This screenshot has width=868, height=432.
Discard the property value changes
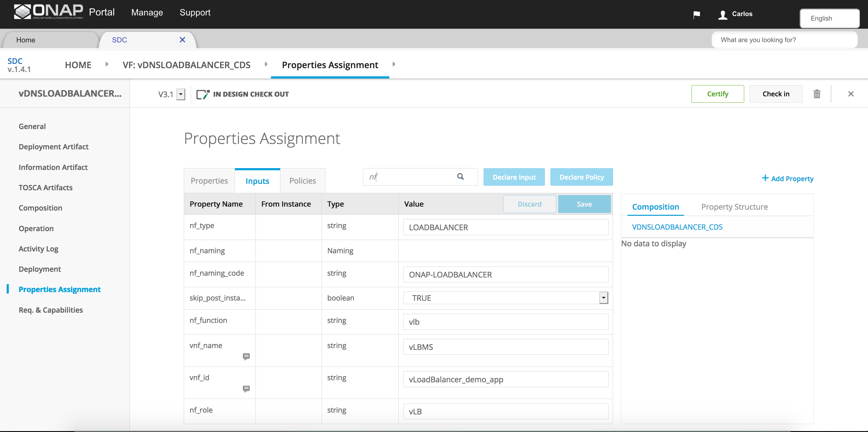[530, 204]
